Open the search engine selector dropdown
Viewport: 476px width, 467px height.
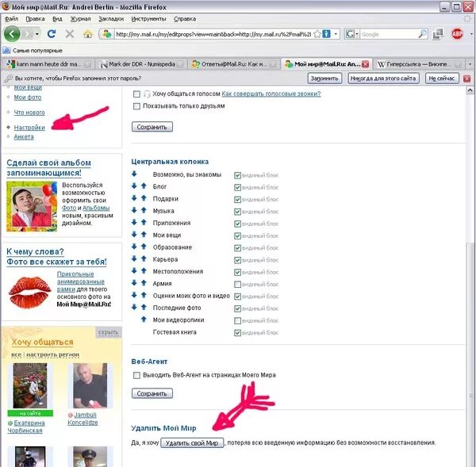coord(357,34)
